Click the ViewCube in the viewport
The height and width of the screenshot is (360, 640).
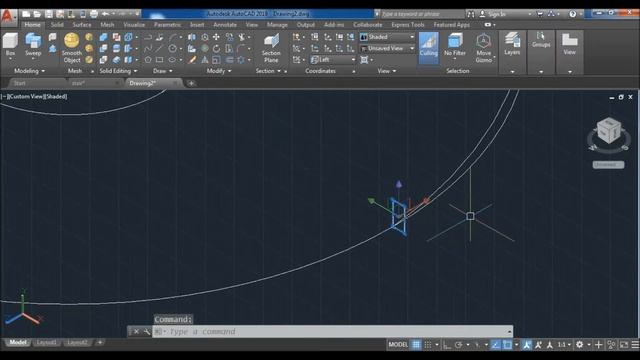(x=609, y=131)
